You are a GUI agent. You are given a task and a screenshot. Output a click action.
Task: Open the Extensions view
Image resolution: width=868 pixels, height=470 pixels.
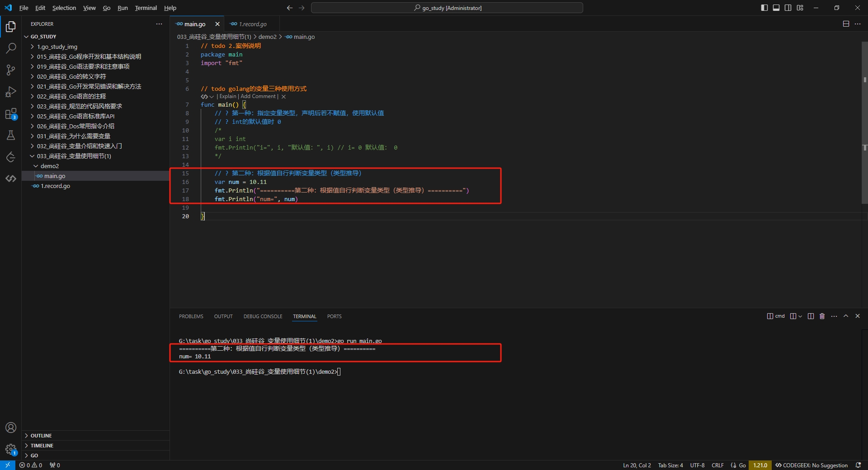pyautogui.click(x=11, y=114)
